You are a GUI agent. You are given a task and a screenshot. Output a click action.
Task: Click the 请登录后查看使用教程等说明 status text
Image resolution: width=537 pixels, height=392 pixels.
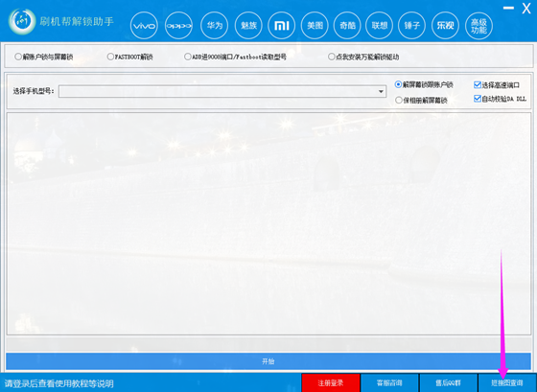coord(58,383)
